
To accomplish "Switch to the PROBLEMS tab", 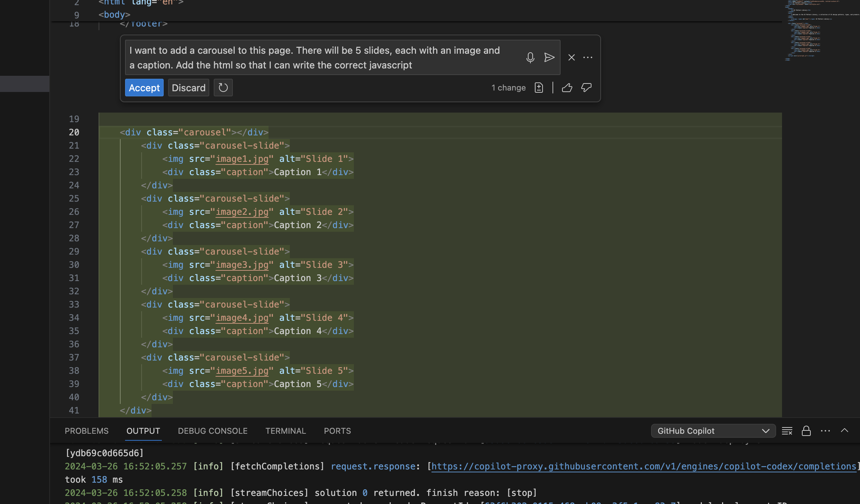I will click(x=86, y=431).
